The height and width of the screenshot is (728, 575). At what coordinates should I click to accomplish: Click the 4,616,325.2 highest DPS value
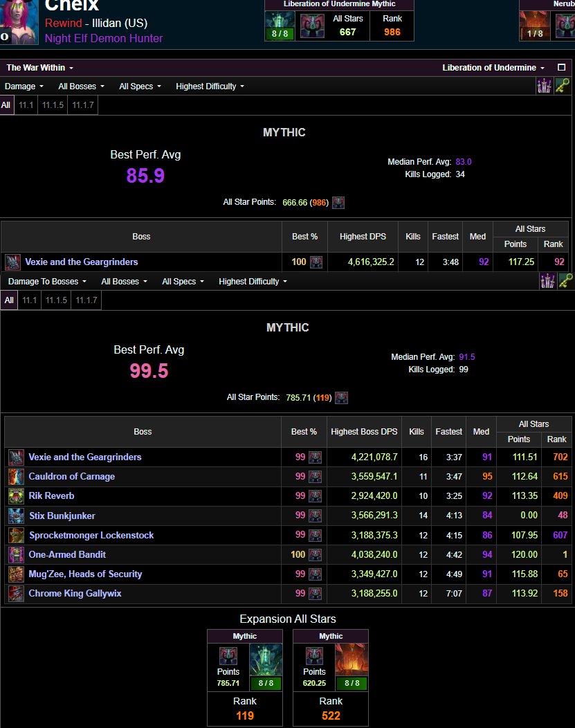tap(371, 262)
